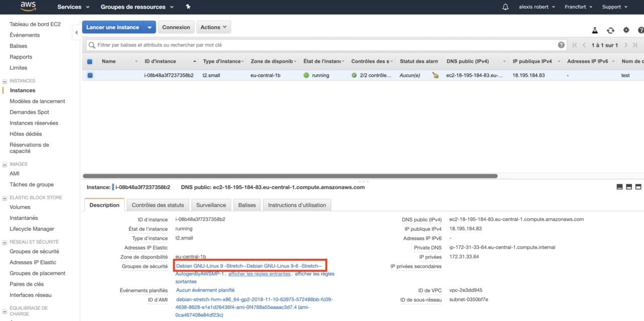
Task: Click the pin shortcut icon in top bar
Action: pyautogui.click(x=188, y=7)
